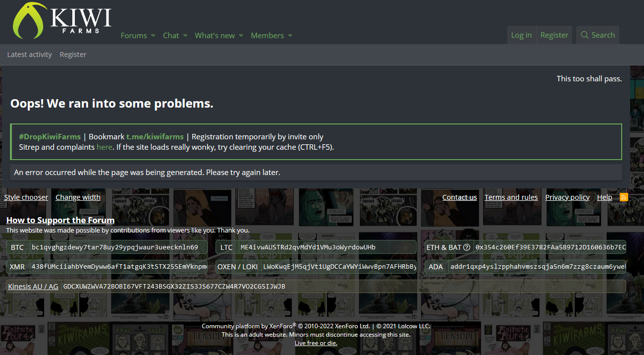Go to the What's new tab
Screen dimensions: 644x355
[x=215, y=36]
